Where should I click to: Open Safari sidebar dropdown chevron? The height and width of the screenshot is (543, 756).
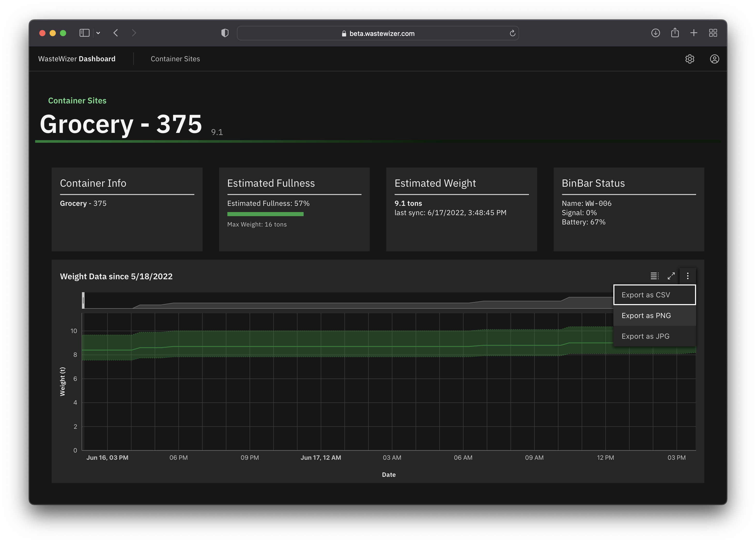(98, 33)
